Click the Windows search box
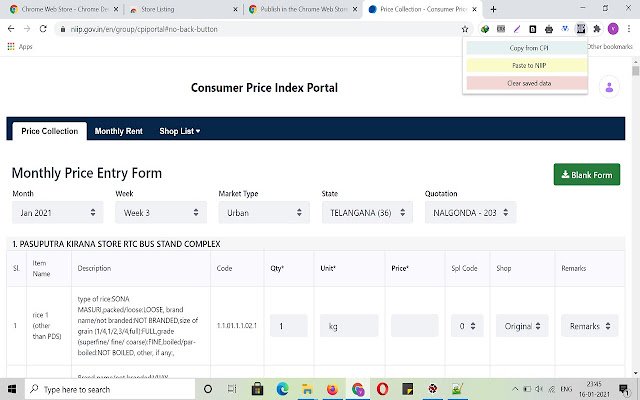Screen dimensions: 640x400 pos(110,389)
